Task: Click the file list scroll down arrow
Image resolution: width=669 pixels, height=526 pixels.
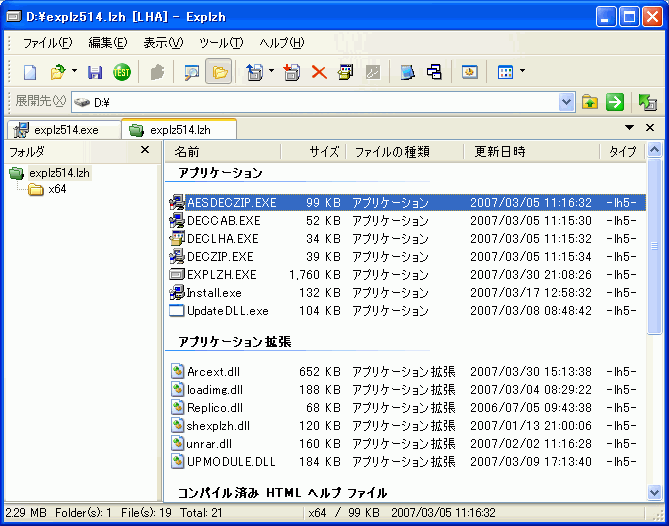Action: pos(654,492)
